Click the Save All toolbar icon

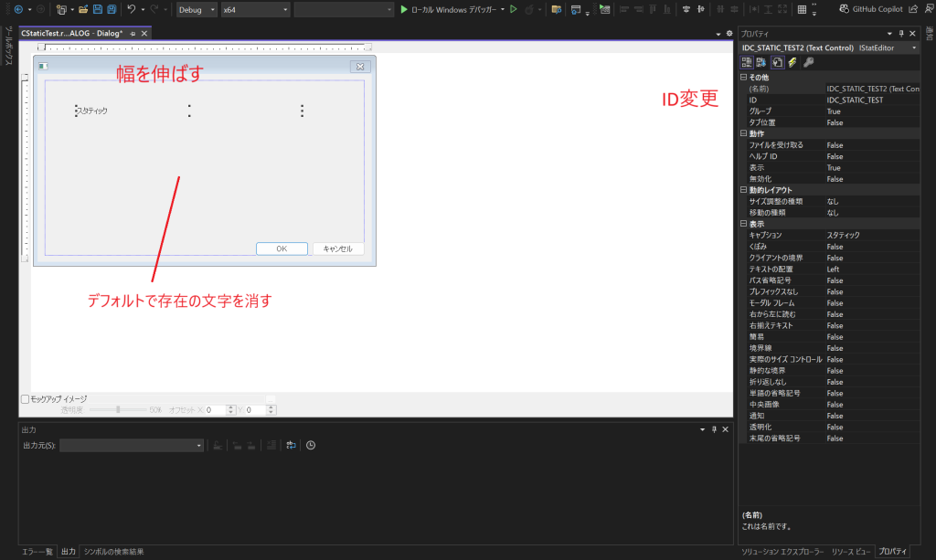pos(112,9)
